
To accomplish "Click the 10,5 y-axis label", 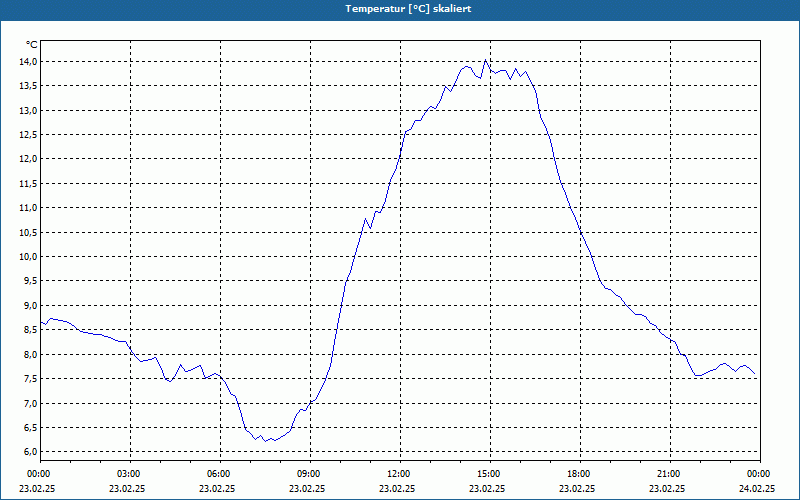I will click(29, 232).
